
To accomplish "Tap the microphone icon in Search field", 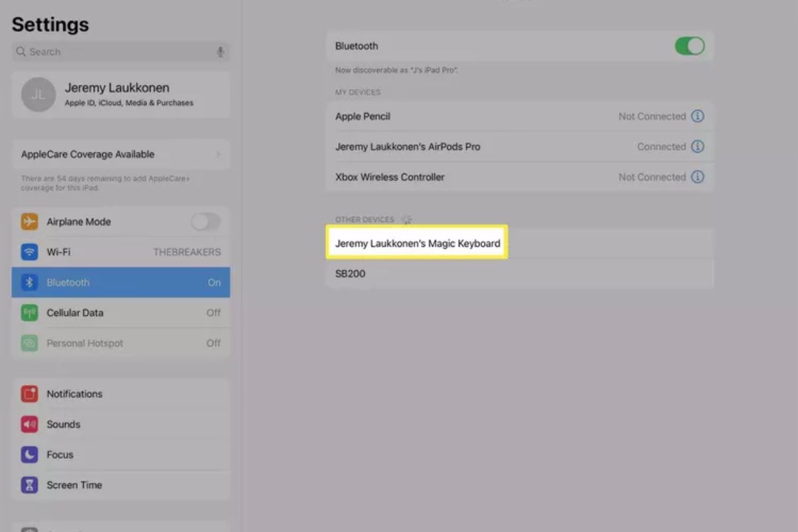I will click(x=220, y=52).
